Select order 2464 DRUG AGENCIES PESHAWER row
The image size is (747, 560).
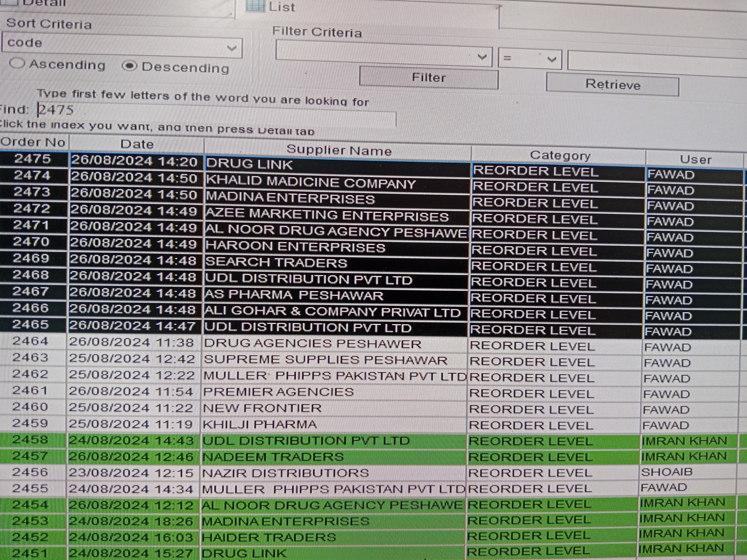tap(312, 344)
